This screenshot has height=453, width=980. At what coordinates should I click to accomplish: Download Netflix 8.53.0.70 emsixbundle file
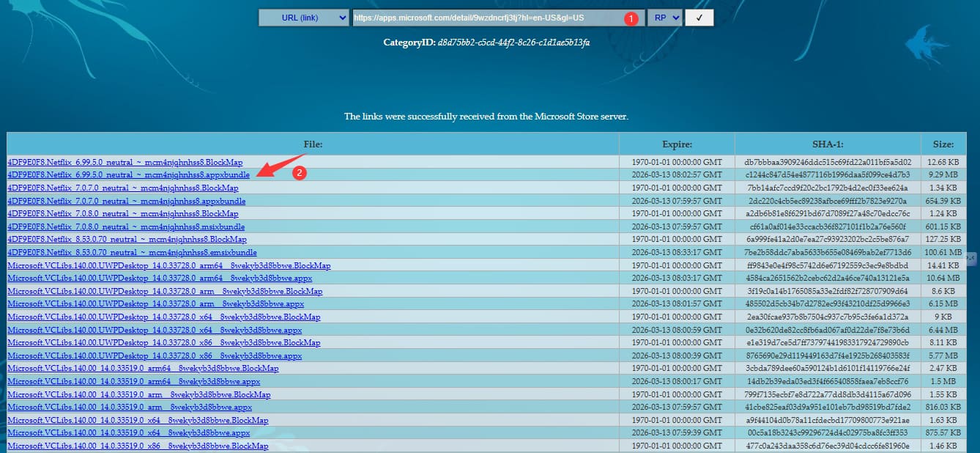132,252
